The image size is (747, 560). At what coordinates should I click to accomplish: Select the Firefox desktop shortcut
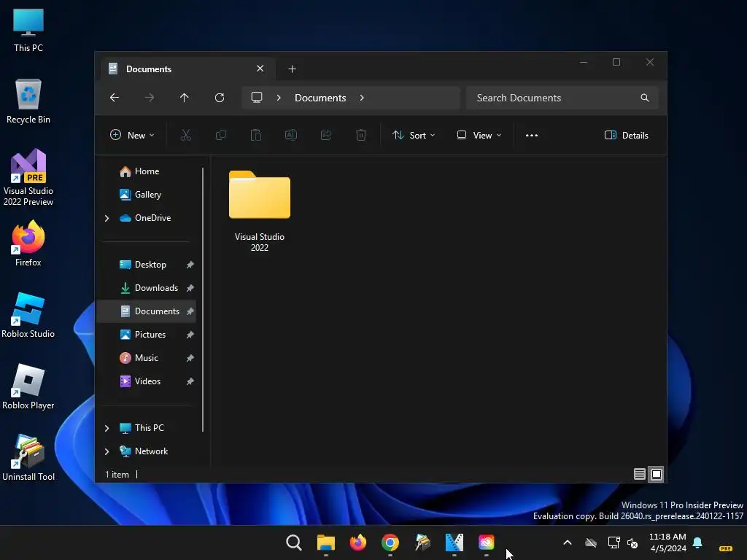point(28,244)
